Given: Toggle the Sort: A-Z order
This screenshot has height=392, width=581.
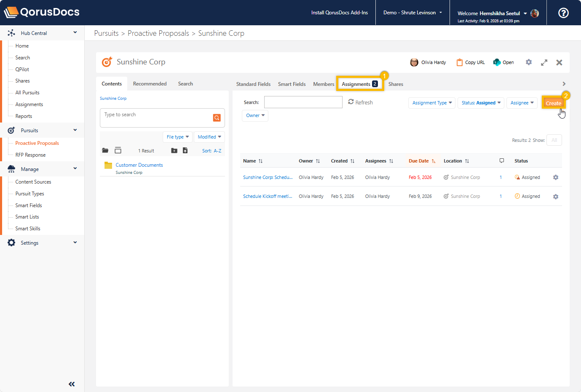Looking at the screenshot, I should pyautogui.click(x=212, y=151).
